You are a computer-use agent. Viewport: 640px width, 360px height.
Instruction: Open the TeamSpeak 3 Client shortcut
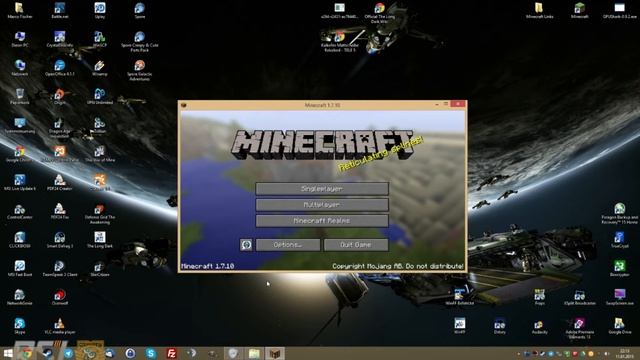point(60,269)
